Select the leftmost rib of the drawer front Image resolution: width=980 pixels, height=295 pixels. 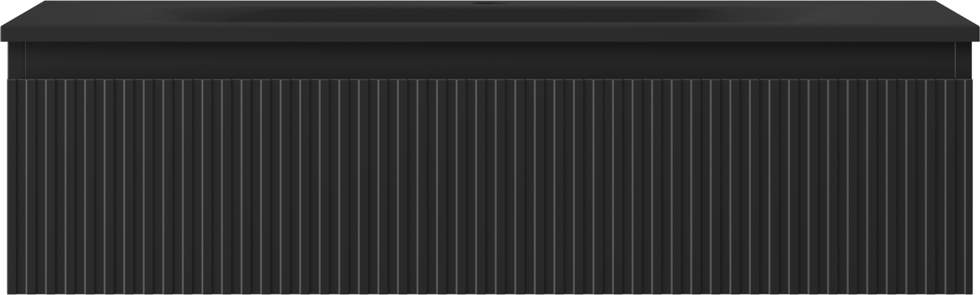click(x=10, y=186)
